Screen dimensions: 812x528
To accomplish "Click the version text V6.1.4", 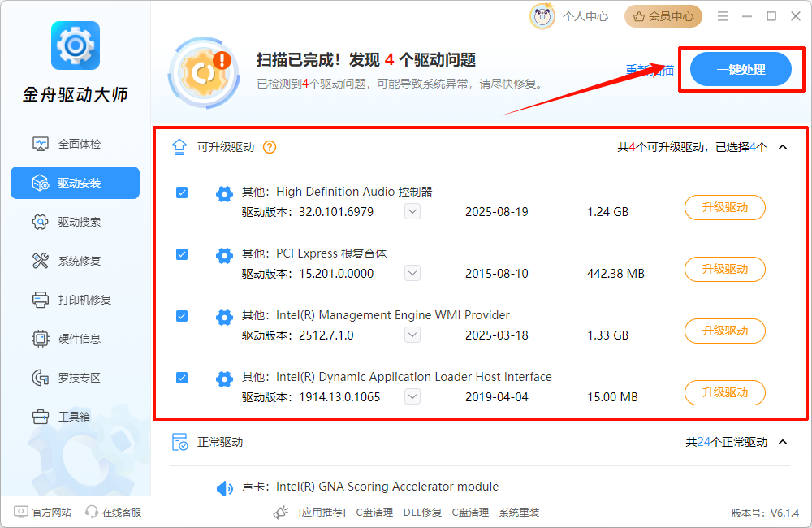I will tap(784, 513).
